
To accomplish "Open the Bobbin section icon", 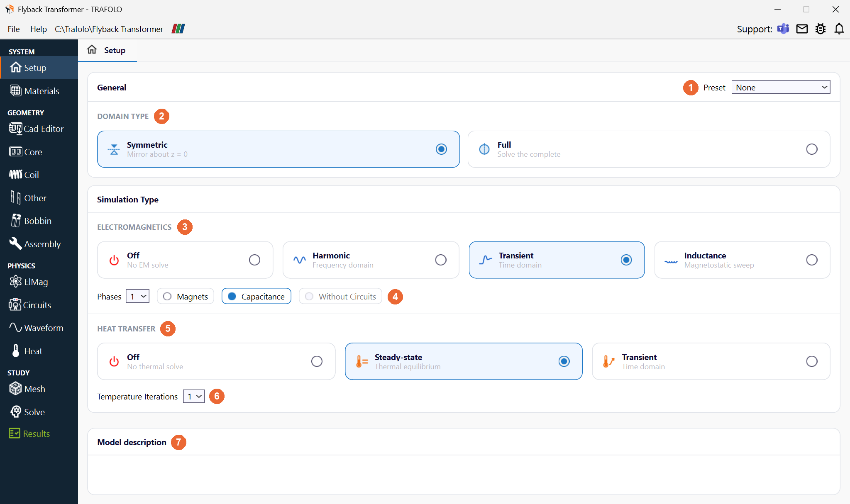I will (16, 221).
